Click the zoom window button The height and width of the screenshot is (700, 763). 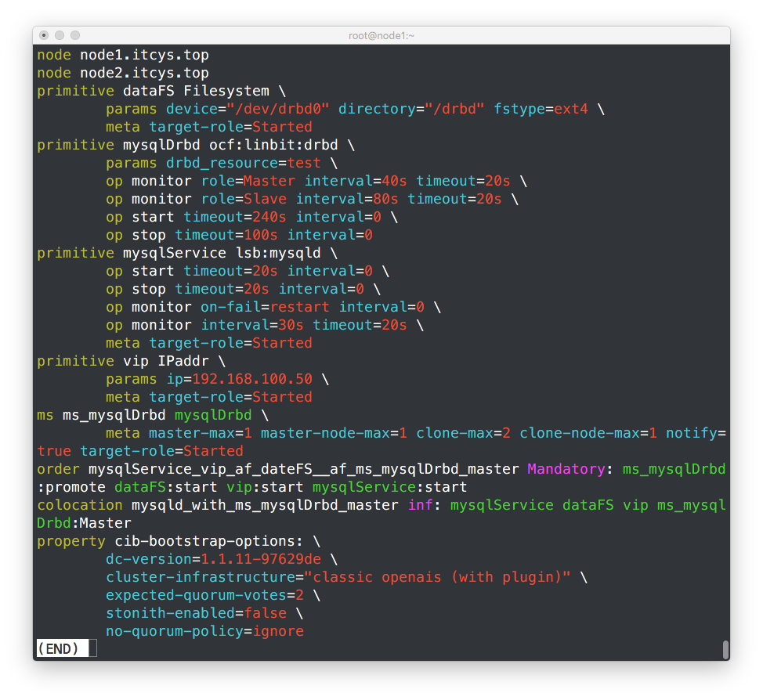(x=75, y=35)
